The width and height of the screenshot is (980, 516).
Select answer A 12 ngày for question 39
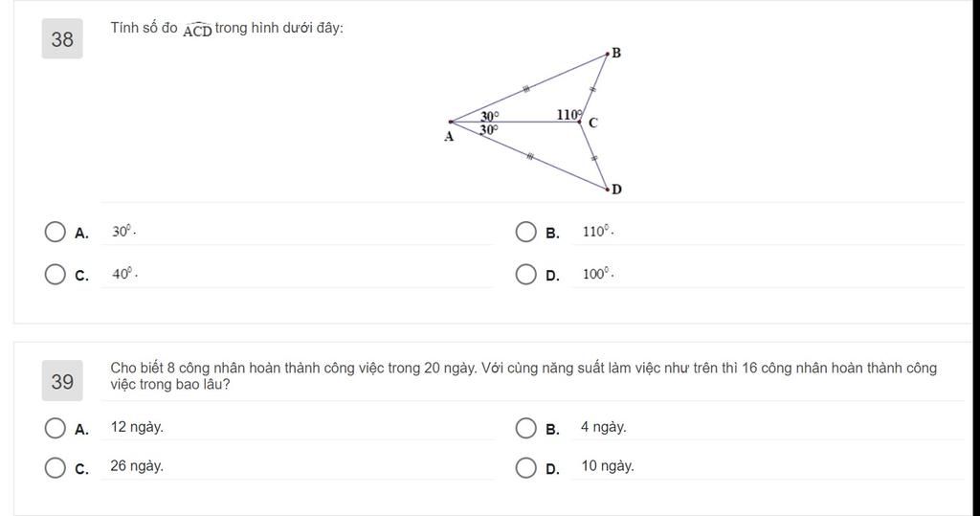tap(55, 428)
